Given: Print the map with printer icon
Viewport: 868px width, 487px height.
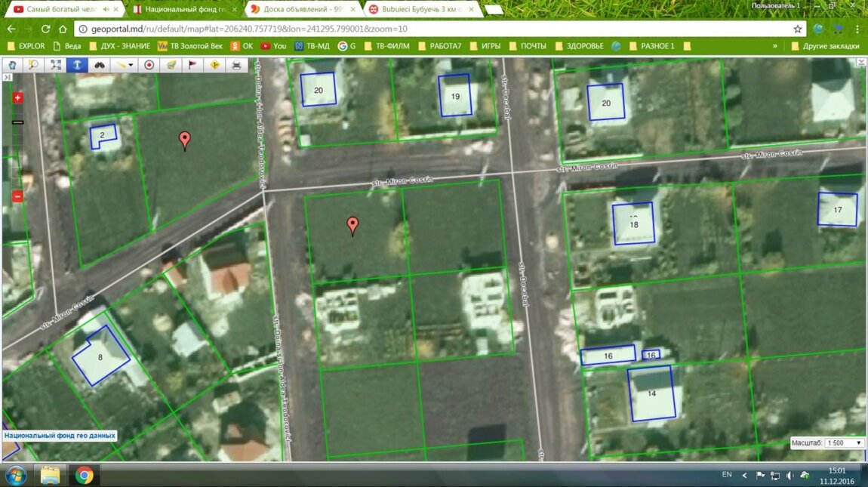Looking at the screenshot, I should point(236,65).
